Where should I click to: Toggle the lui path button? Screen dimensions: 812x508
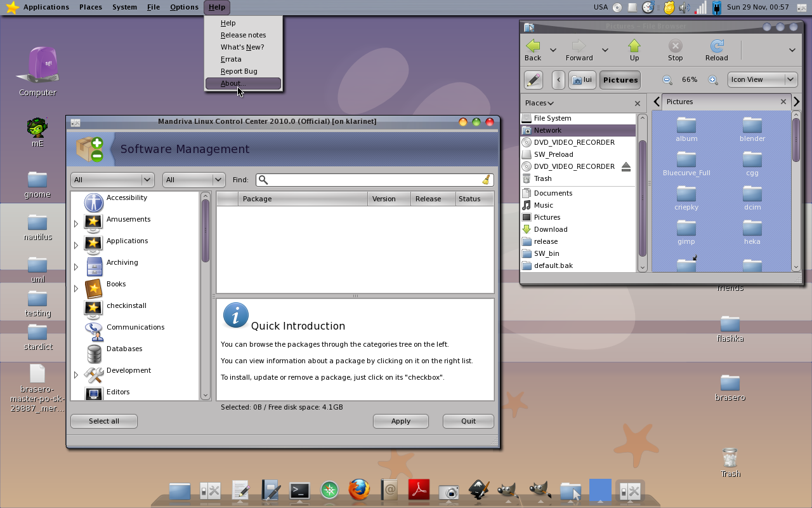tap(582, 80)
